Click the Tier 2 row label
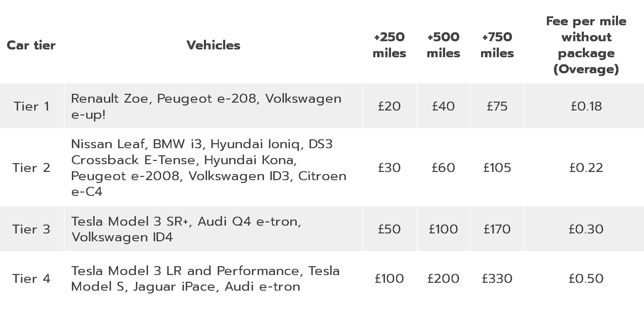This screenshot has width=644, height=318. tap(32, 168)
